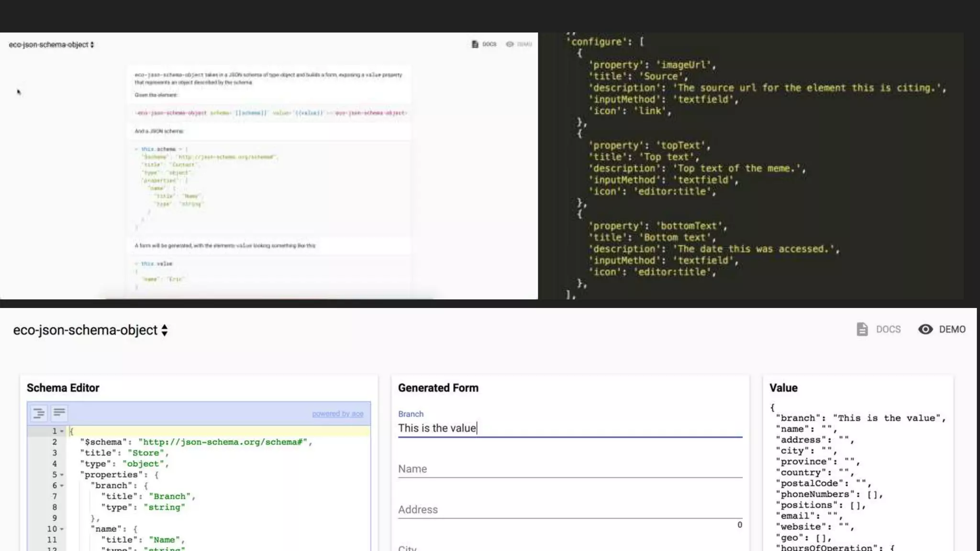Image resolution: width=980 pixels, height=551 pixels.
Task: Collapse the fold arrow on line 1
Action: tap(62, 431)
